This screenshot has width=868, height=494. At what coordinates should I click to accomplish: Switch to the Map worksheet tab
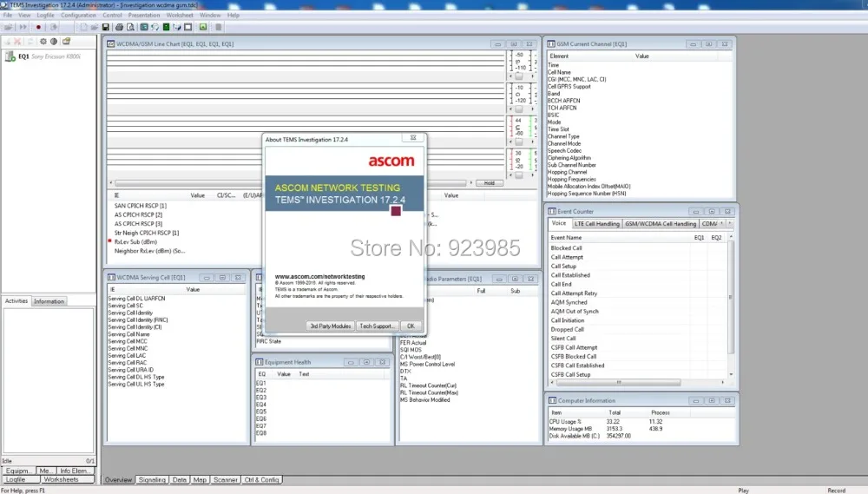point(200,480)
